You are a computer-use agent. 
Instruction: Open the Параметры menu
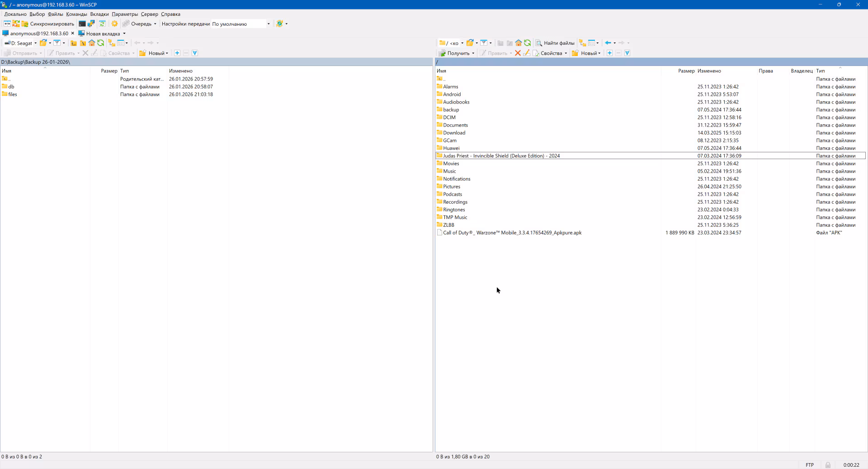[x=125, y=14]
